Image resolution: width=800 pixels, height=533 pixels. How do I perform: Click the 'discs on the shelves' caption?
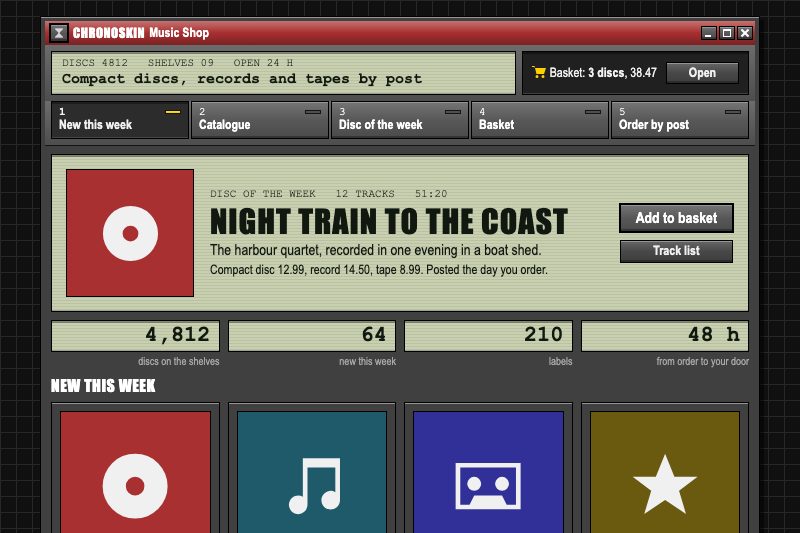(x=179, y=362)
